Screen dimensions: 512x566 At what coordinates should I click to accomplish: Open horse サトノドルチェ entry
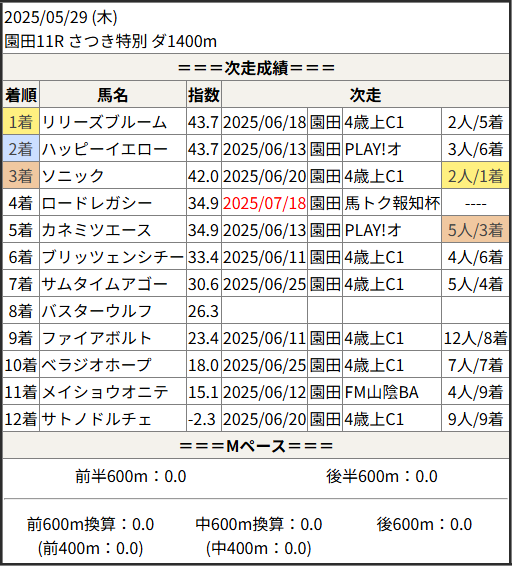(96, 419)
